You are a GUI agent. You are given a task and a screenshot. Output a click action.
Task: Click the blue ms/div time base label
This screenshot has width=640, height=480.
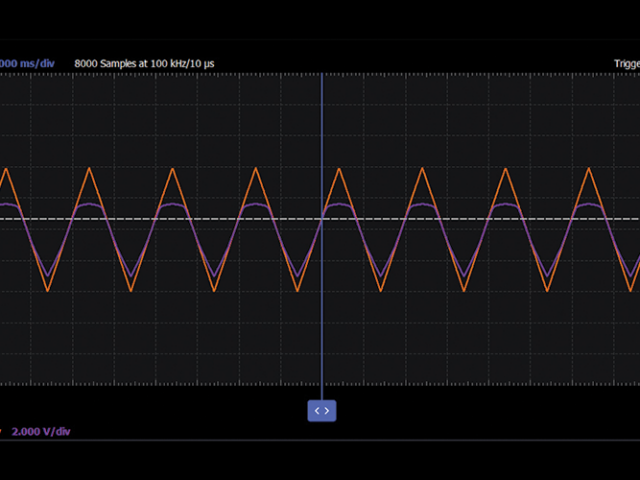[x=27, y=64]
